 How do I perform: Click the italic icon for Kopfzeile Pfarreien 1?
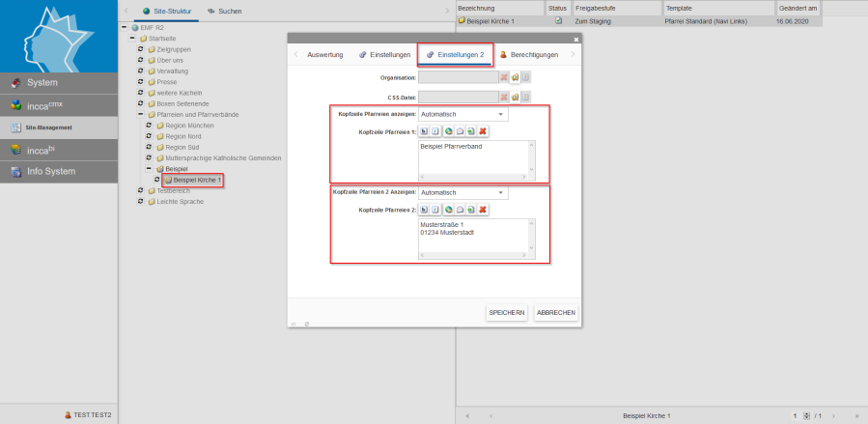(x=436, y=131)
